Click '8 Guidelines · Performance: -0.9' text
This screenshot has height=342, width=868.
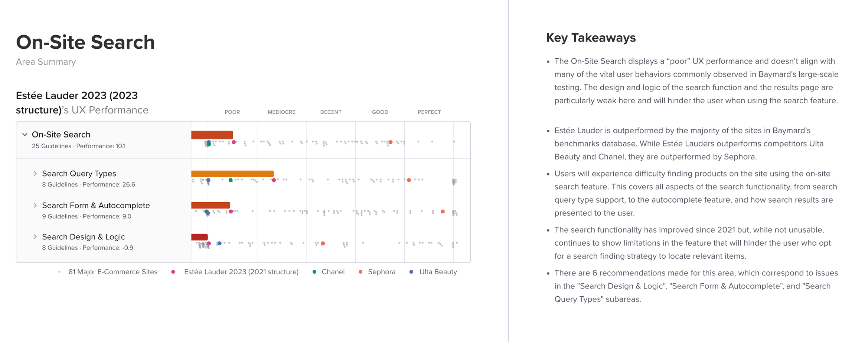click(88, 248)
